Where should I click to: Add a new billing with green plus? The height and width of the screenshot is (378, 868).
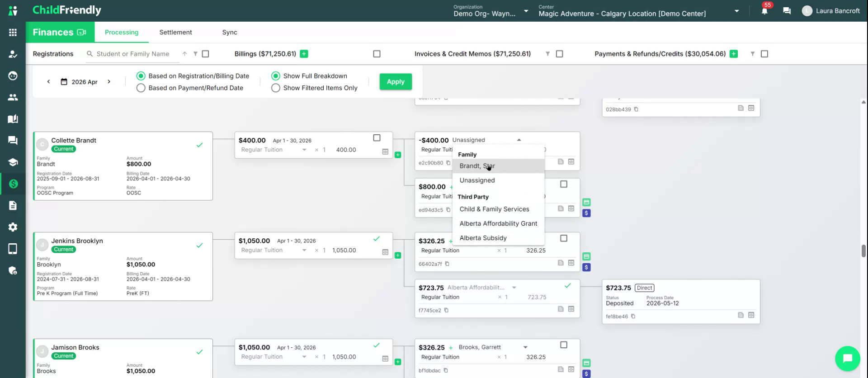[x=304, y=54]
